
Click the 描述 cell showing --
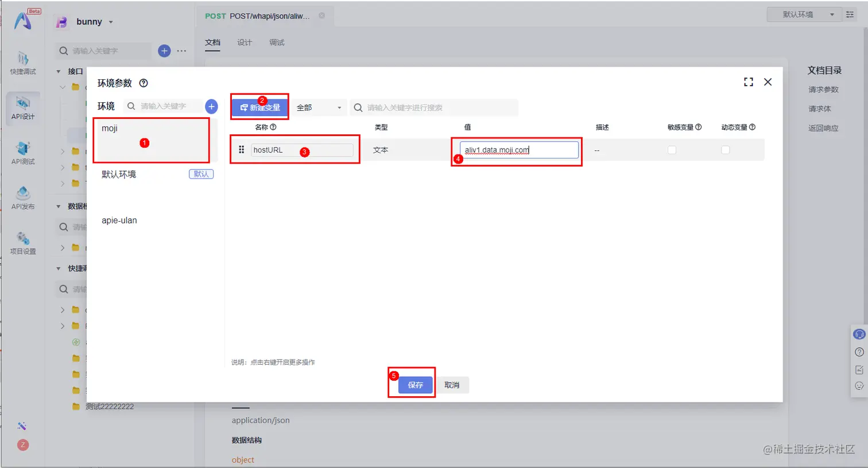pos(597,150)
